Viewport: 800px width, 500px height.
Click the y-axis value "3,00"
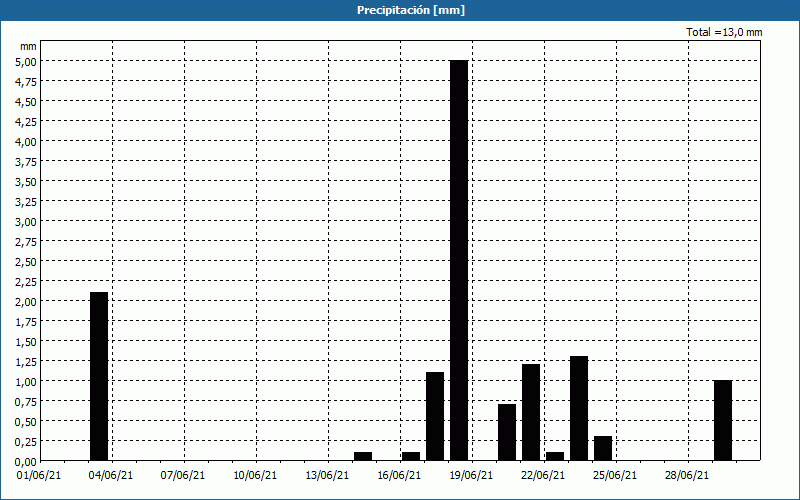tap(26, 221)
